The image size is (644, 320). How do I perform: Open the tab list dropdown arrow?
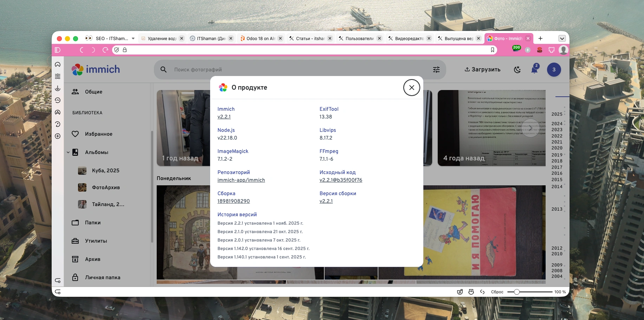[x=562, y=38]
